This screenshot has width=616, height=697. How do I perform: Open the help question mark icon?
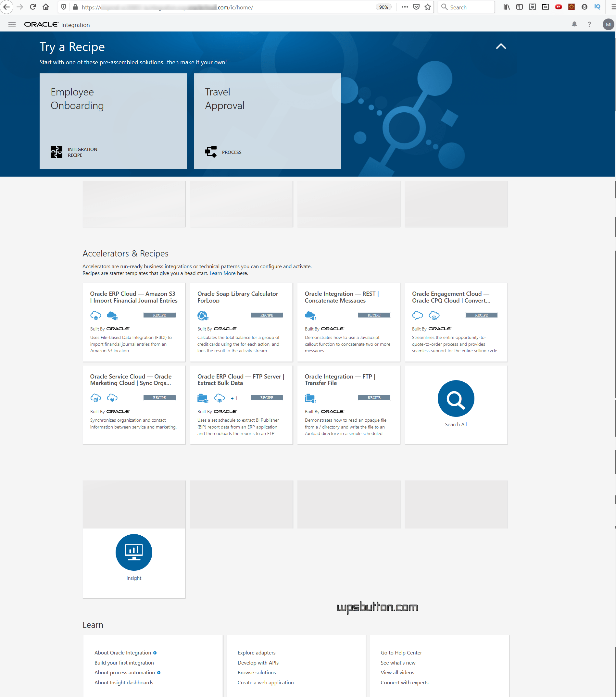[589, 25]
